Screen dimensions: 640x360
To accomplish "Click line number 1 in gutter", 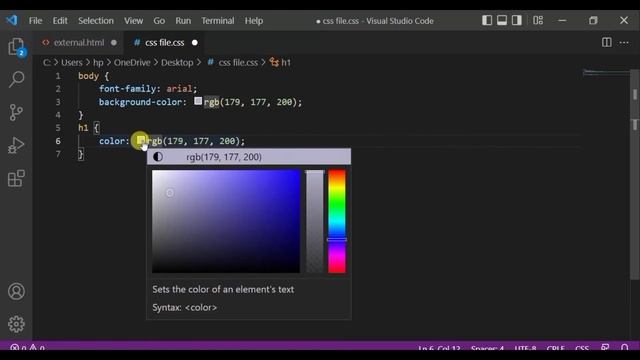I will (x=58, y=76).
